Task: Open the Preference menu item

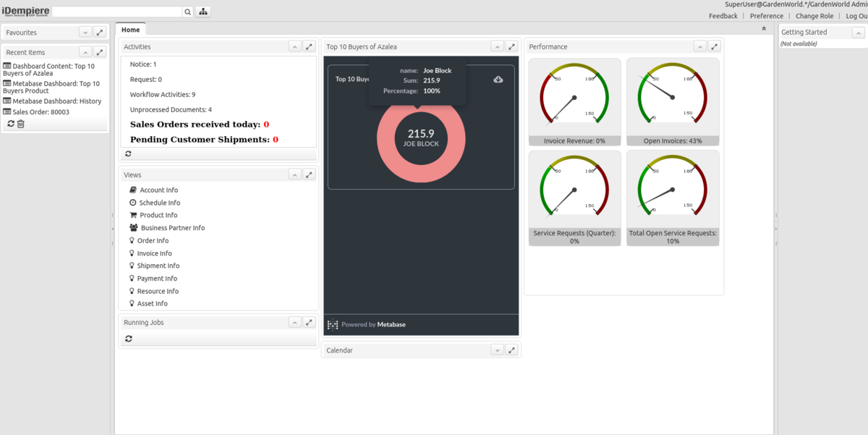Action: click(x=766, y=16)
